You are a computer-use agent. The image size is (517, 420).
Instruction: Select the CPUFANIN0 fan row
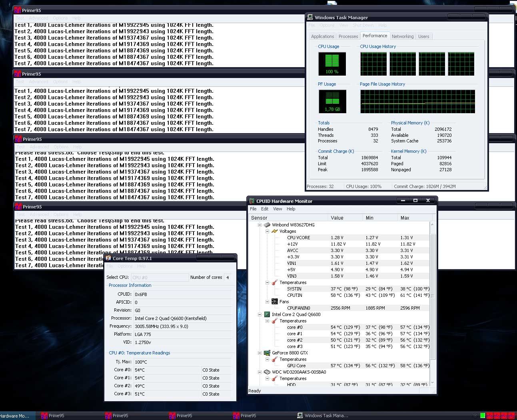(339, 308)
